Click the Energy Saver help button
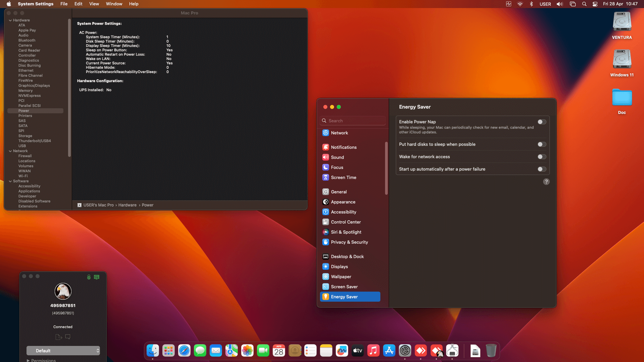This screenshot has width=644, height=362. (546, 182)
